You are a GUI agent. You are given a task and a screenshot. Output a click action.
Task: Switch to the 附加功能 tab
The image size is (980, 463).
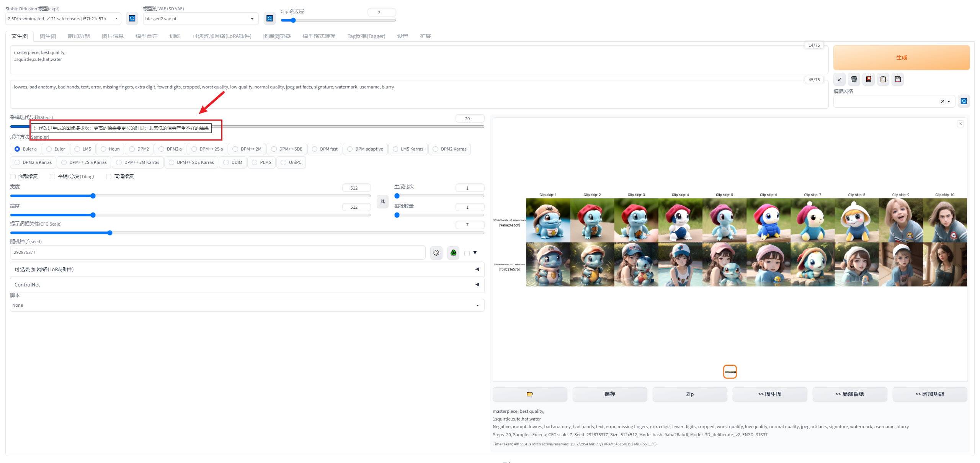(79, 36)
